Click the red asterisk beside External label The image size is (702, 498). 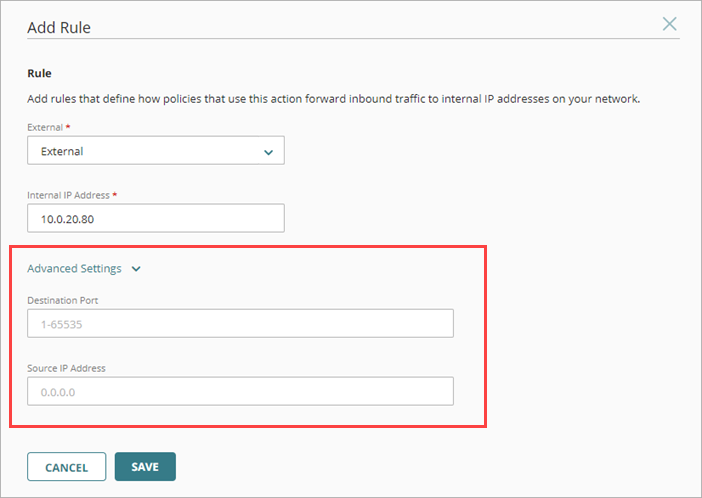pyautogui.click(x=66, y=128)
